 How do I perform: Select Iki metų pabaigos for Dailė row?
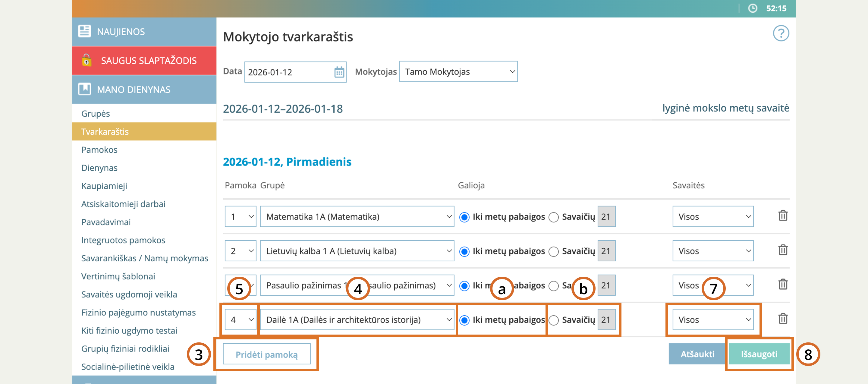point(464,320)
